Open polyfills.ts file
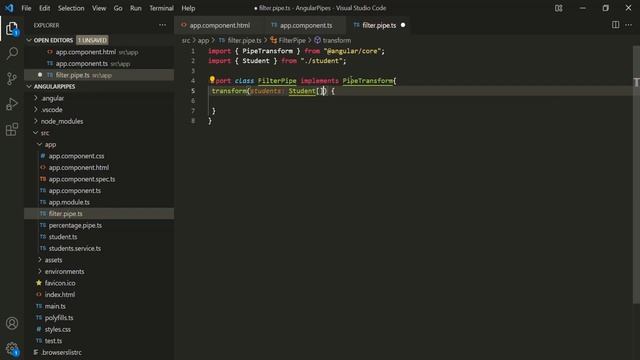 pos(59,318)
